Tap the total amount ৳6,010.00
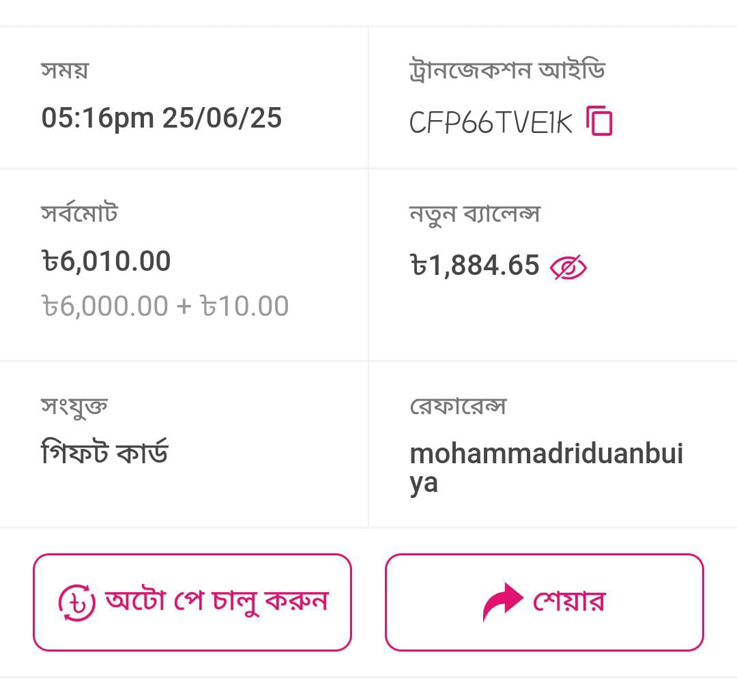This screenshot has height=700, width=737. pos(106,261)
